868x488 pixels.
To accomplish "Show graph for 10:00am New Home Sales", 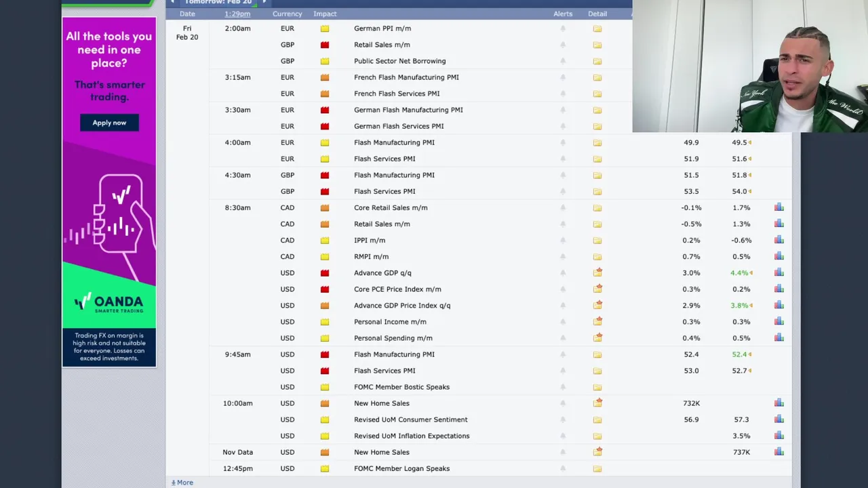I will [x=779, y=403].
